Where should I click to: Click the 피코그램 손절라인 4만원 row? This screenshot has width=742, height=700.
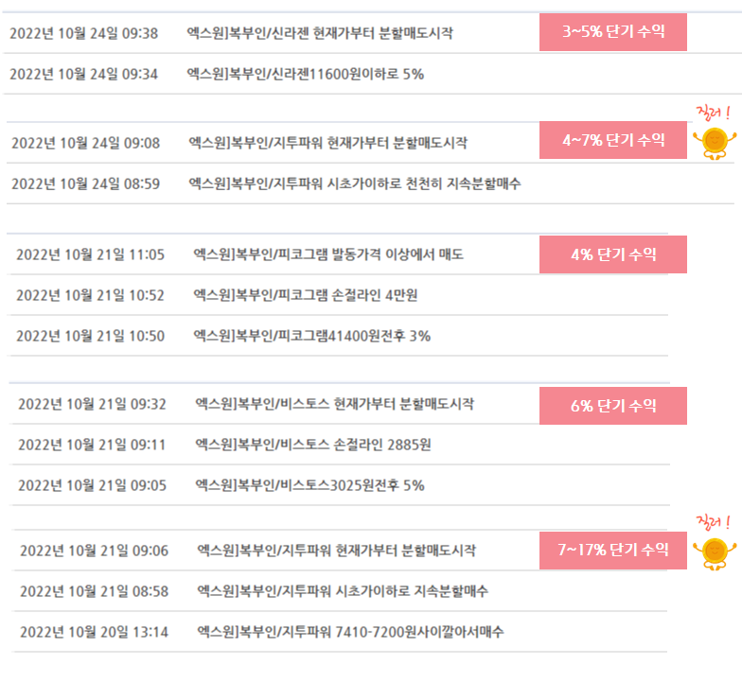pos(339,295)
